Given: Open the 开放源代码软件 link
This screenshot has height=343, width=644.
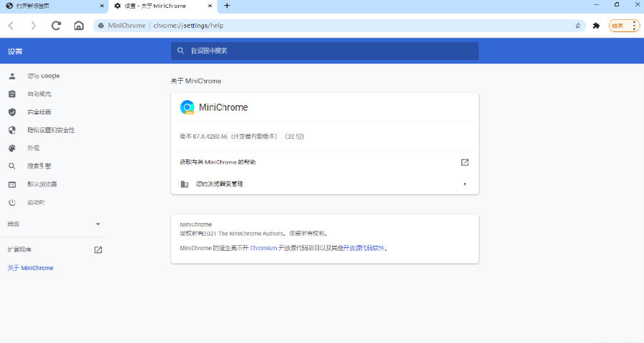Looking at the screenshot, I should tap(364, 248).
